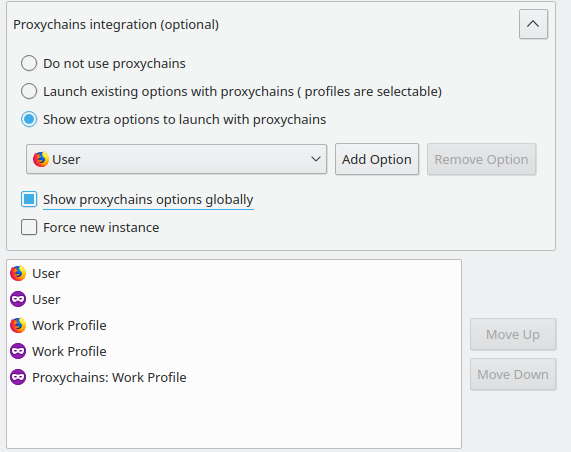
Task: Select the first User entry's Firefox icon
Action: [x=18, y=273]
